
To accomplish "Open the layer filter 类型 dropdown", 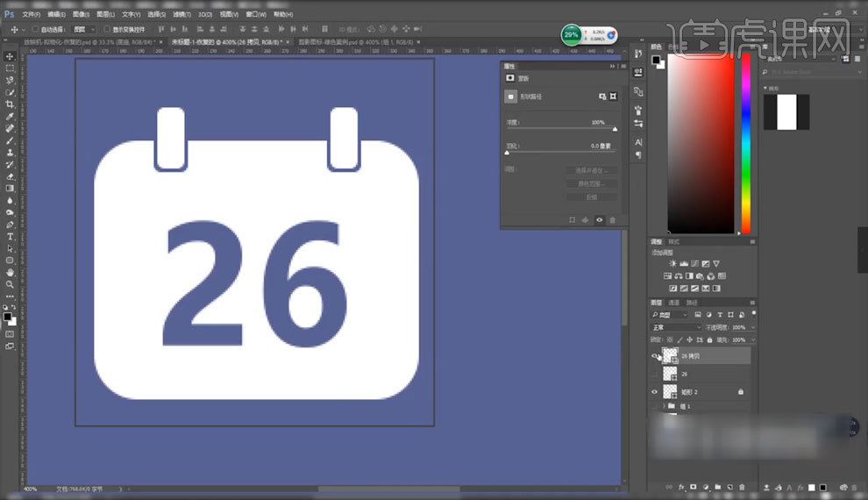I will point(669,315).
